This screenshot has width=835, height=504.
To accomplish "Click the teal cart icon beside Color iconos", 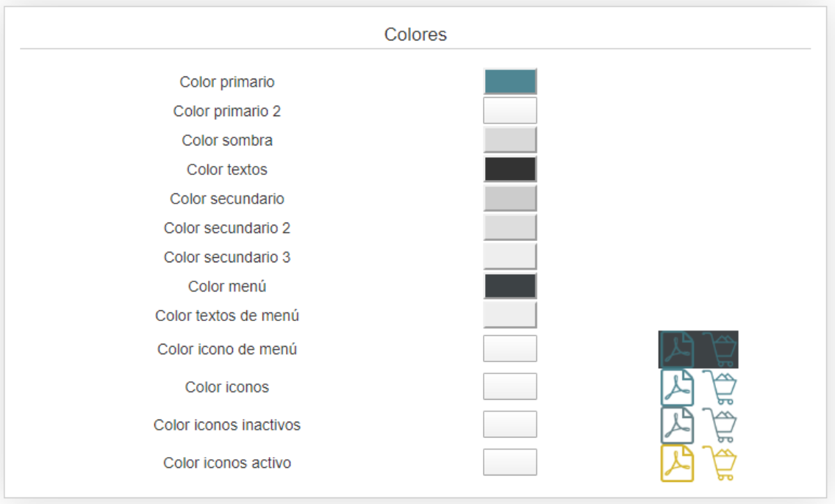I will [720, 387].
